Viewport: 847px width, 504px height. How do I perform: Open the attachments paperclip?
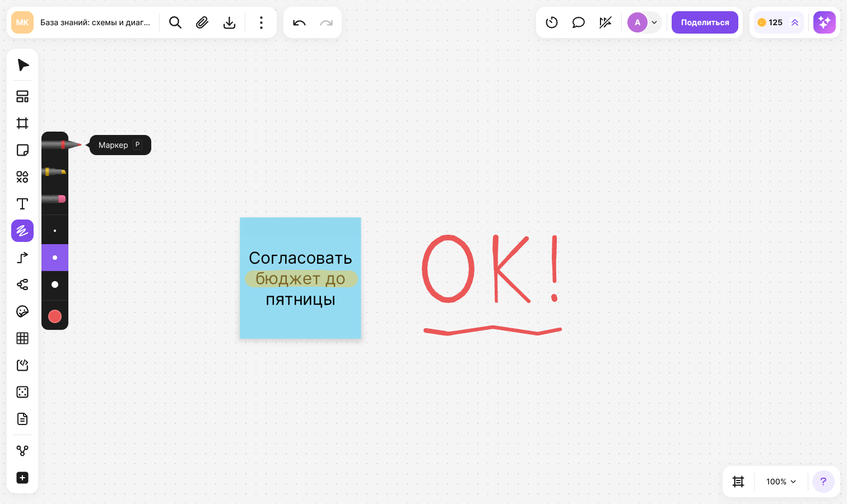202,22
